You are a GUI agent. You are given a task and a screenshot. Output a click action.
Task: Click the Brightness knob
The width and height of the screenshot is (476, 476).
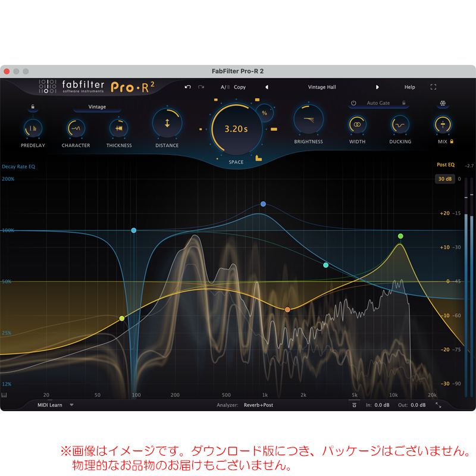(308, 120)
